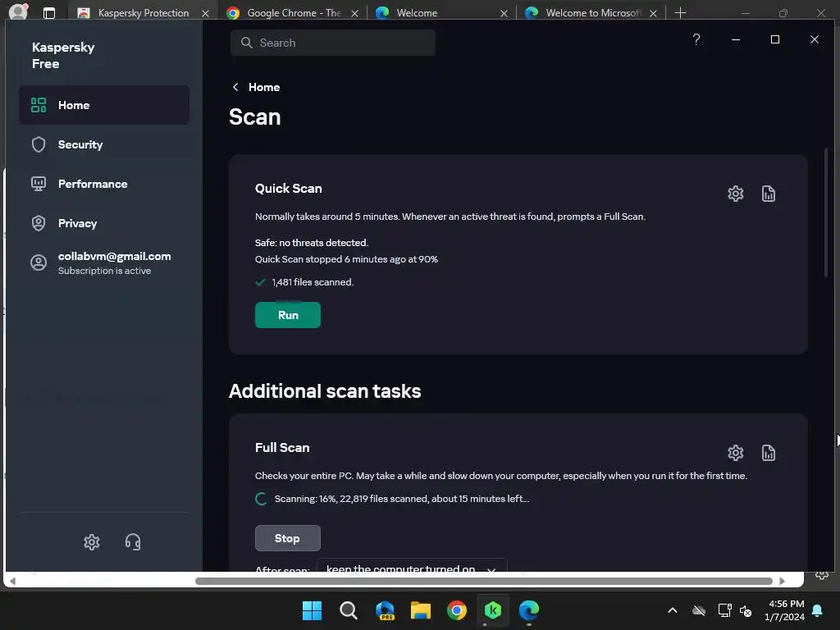
Task: Open a new browser tab
Action: [x=680, y=12]
